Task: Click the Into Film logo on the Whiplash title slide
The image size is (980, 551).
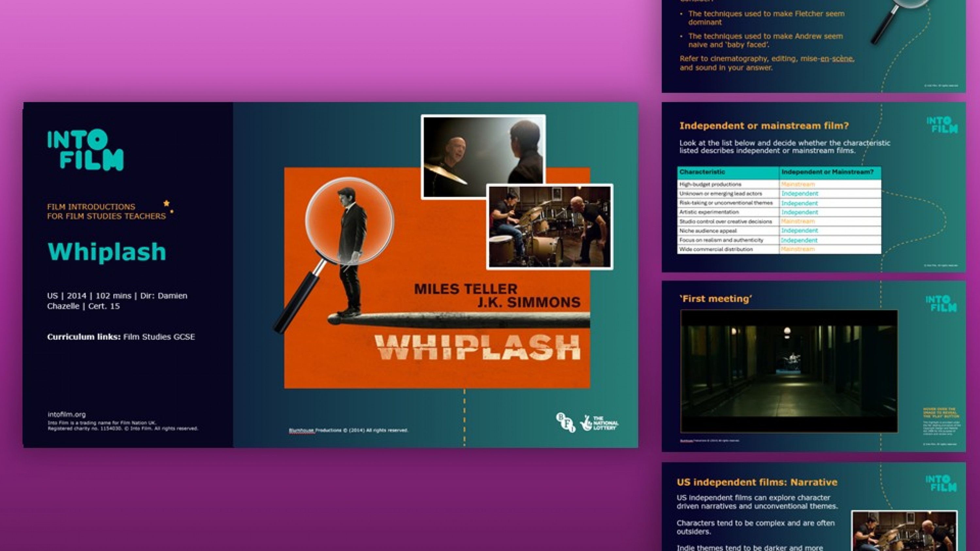Action: (x=85, y=150)
